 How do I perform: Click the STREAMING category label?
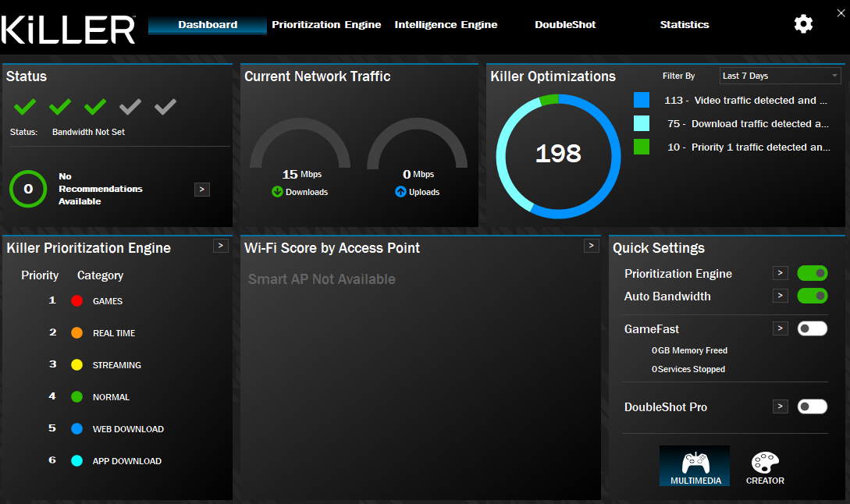tap(116, 365)
